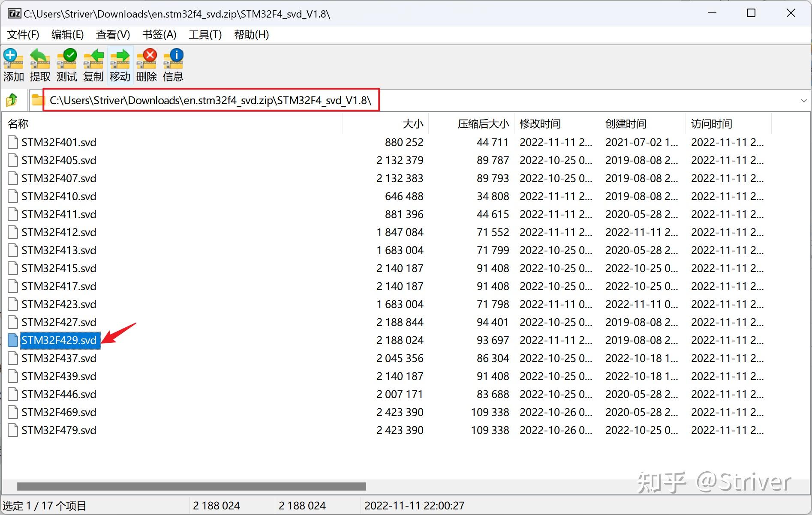Click the file icon beside STM32F407.svd

pyautogui.click(x=13, y=178)
